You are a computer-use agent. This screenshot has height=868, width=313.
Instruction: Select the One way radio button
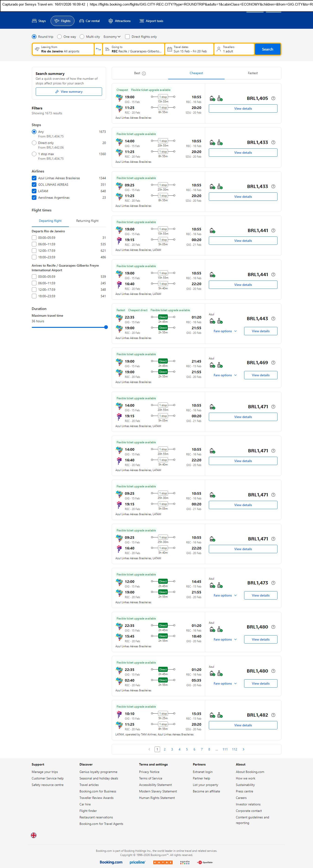click(x=59, y=37)
